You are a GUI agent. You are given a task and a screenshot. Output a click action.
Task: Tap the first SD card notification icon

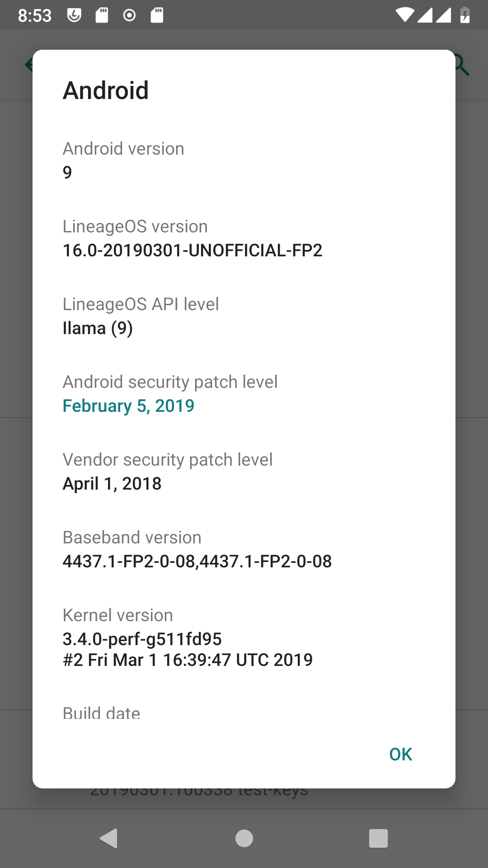coord(102,15)
